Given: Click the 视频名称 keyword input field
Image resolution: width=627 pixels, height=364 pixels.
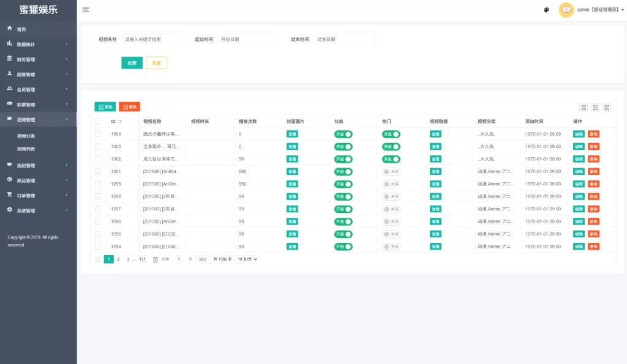Looking at the screenshot, I should (152, 39).
